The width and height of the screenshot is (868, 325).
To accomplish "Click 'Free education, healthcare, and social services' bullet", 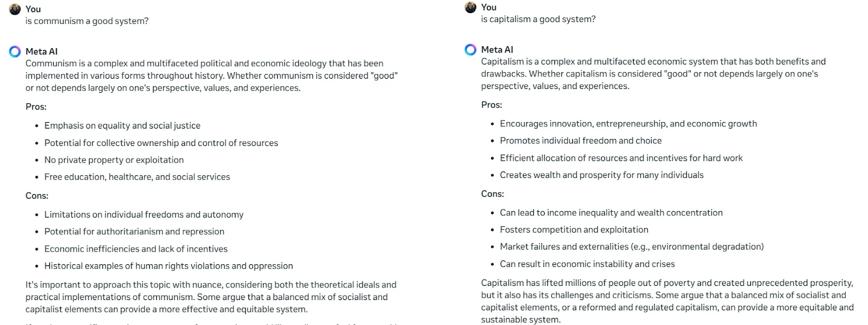I will (x=137, y=177).
